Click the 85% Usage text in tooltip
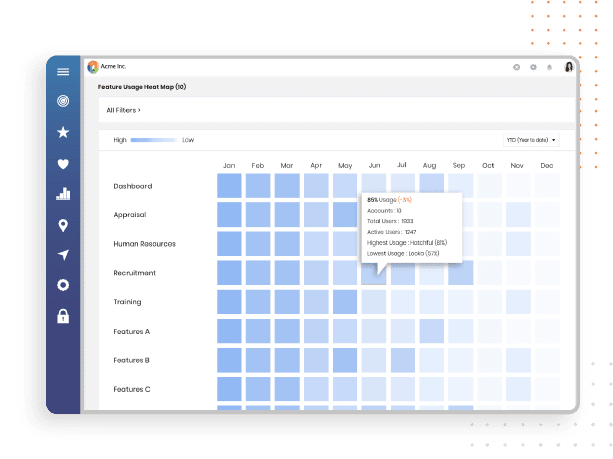613x459 pixels. 382,200
